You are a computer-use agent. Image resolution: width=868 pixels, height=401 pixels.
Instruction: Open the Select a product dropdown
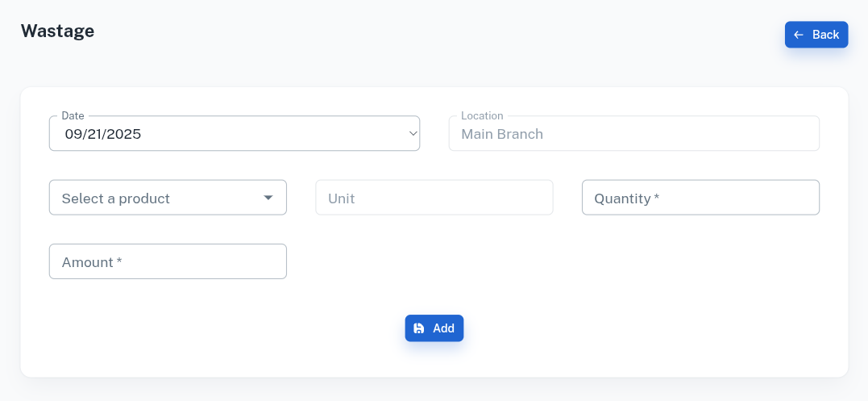[168, 198]
